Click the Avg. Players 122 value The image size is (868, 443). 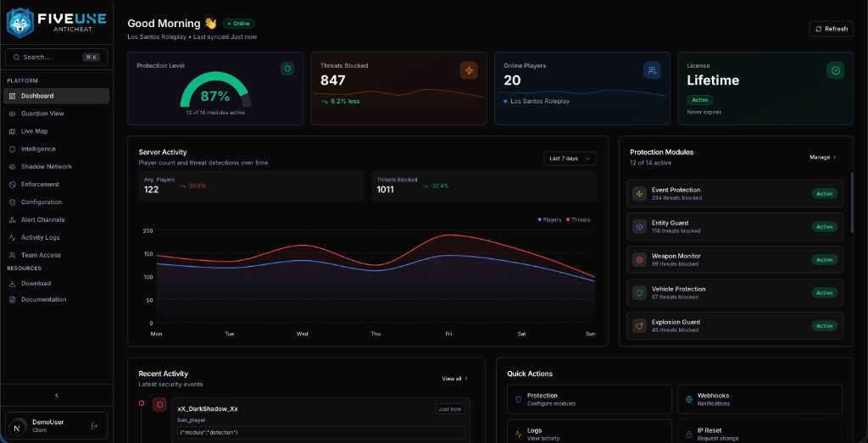click(151, 189)
